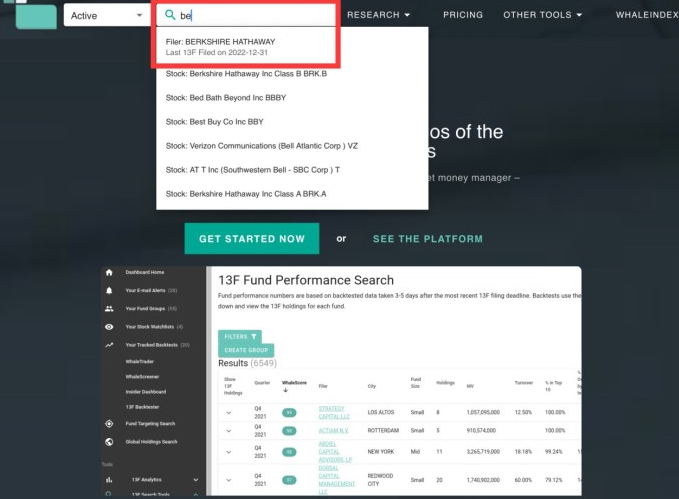The width and height of the screenshot is (679, 499).
Task: Click the Tracked Backtests trend icon
Action: point(109,345)
